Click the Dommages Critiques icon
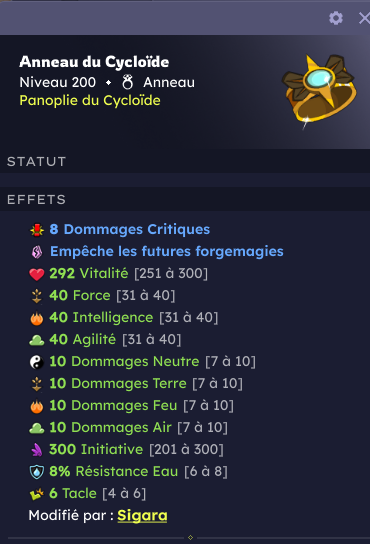The height and width of the screenshot is (544, 370). pos(37,230)
